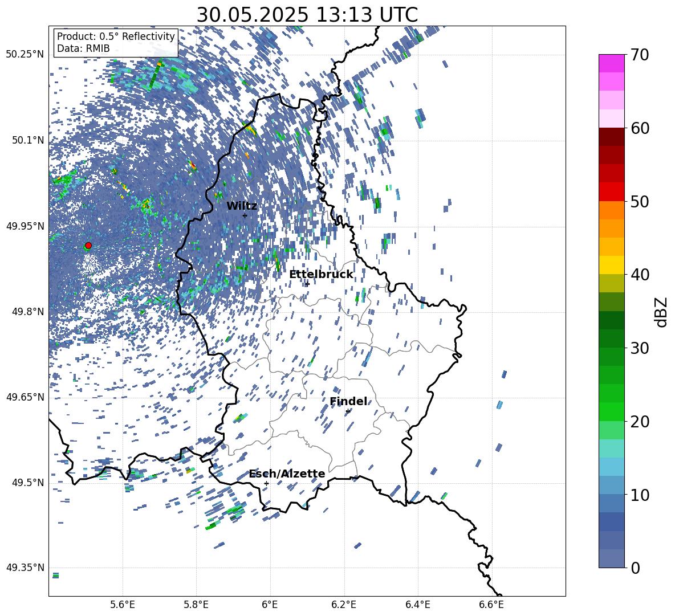Click the 49.35°N latitude label
The width and height of the screenshot is (675, 616).
click(25, 568)
